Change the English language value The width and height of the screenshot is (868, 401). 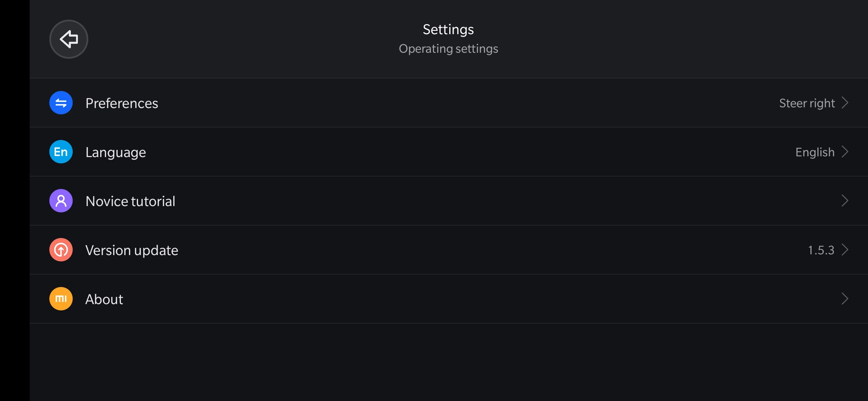coord(815,152)
